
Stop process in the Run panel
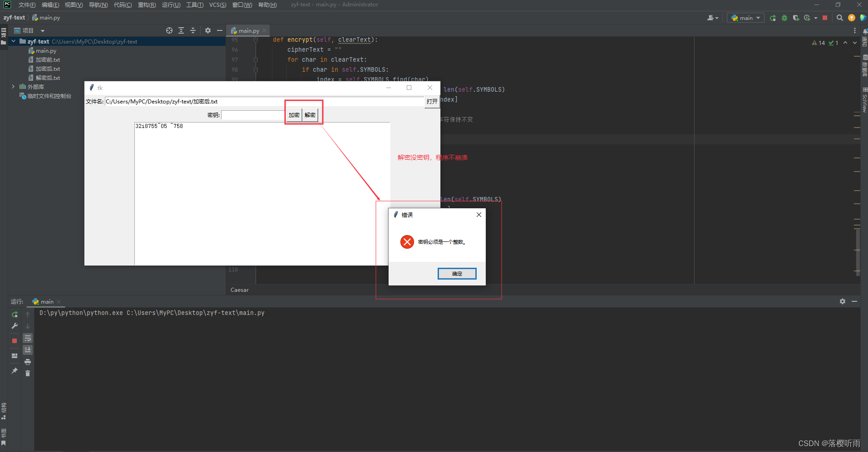(x=15, y=340)
